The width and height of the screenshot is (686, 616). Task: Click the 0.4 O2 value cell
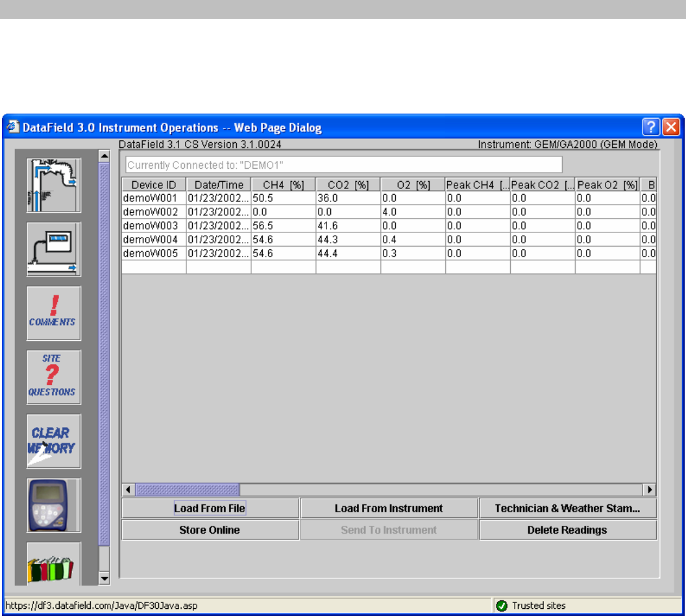pos(413,240)
